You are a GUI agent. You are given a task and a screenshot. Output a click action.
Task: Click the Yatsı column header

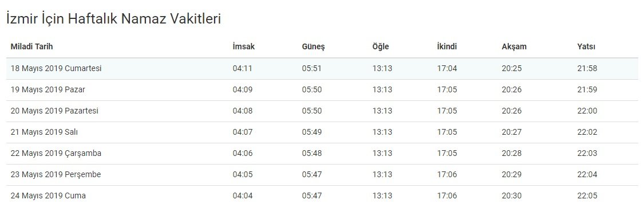pyautogui.click(x=586, y=46)
